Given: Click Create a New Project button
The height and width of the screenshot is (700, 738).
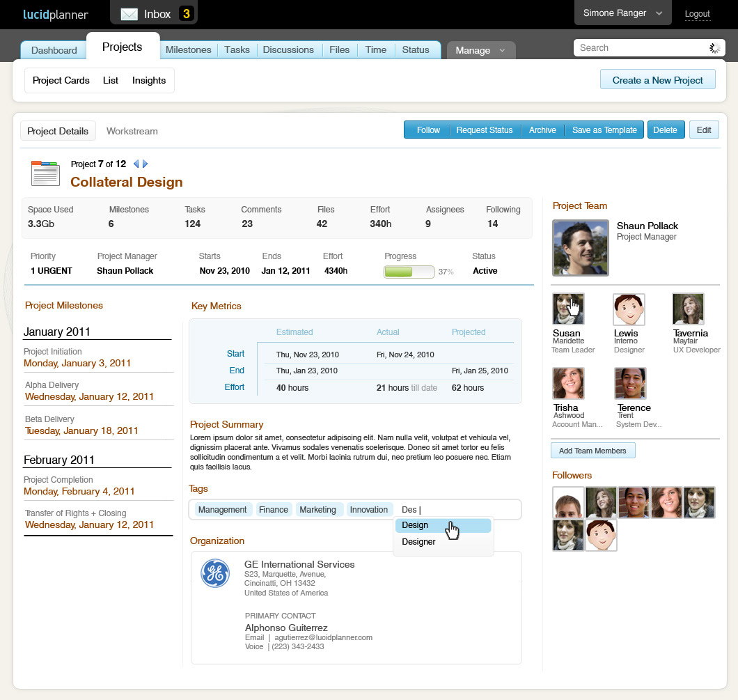Looking at the screenshot, I should [x=657, y=80].
